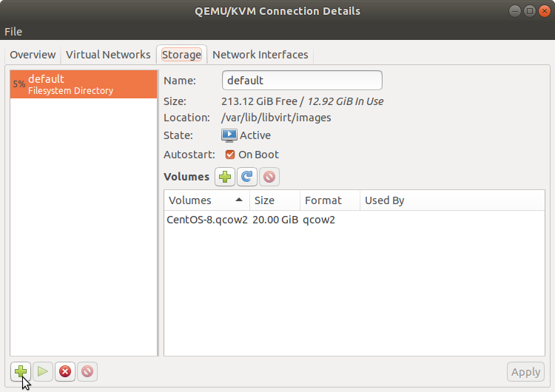
Task: Click the Active state monitor icon
Action: click(229, 135)
